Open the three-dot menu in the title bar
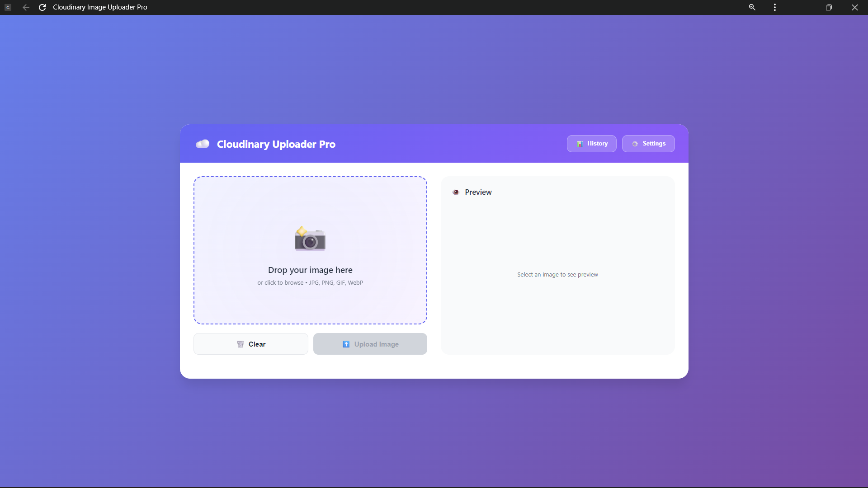Viewport: 868px width, 488px height. tap(774, 7)
